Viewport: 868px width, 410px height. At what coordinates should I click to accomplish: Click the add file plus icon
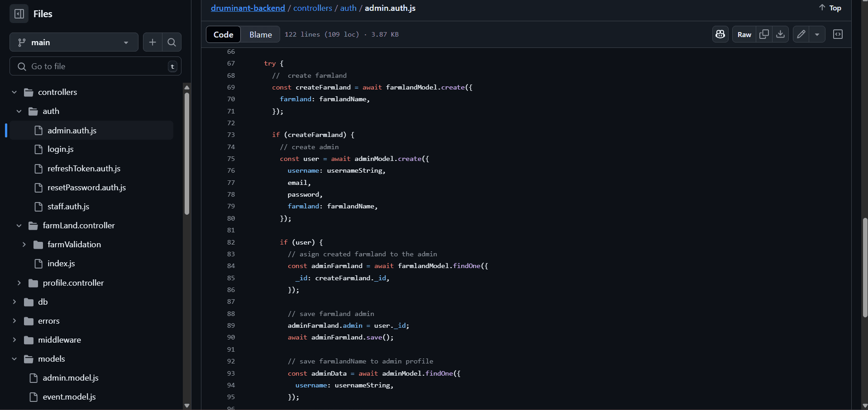click(x=153, y=42)
